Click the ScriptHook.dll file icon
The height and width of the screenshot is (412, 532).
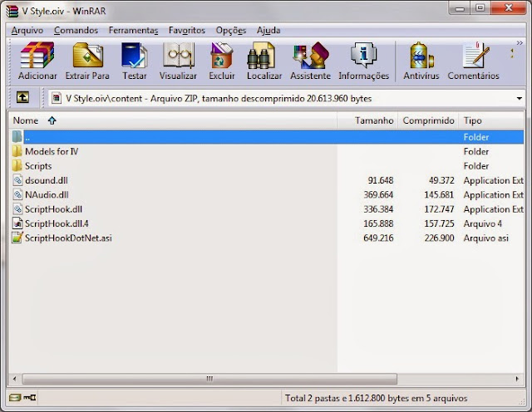tap(17, 208)
